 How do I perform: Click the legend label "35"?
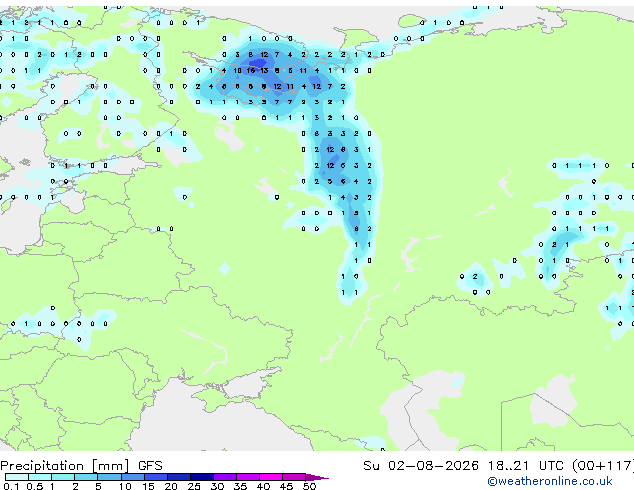click(240, 486)
